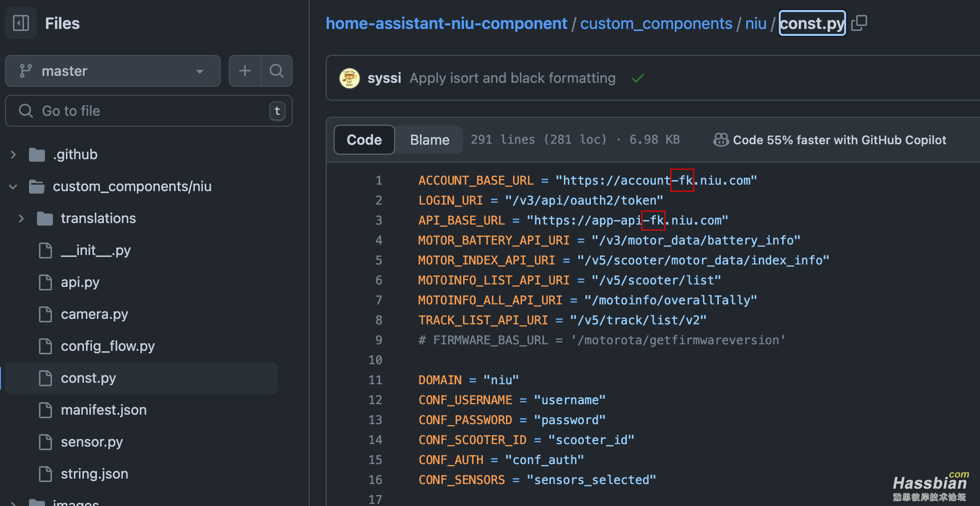
Task: Go to the home-assistant-niu-component repository root
Action: pos(447,23)
